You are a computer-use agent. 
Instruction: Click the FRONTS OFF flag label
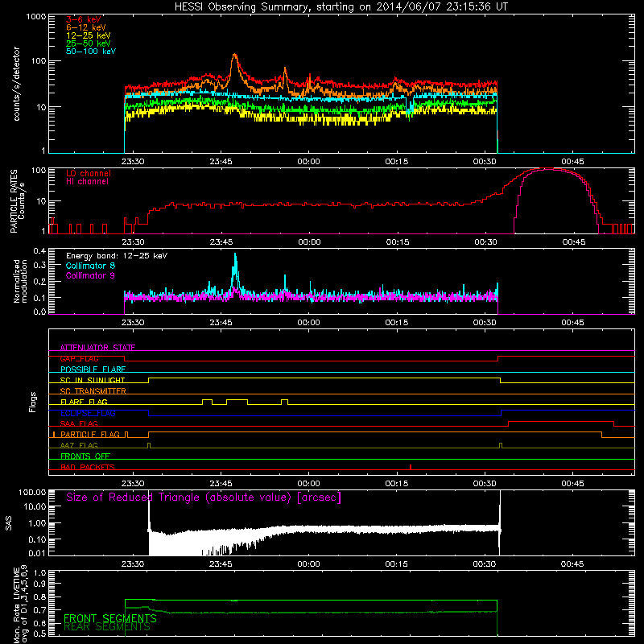point(85,456)
